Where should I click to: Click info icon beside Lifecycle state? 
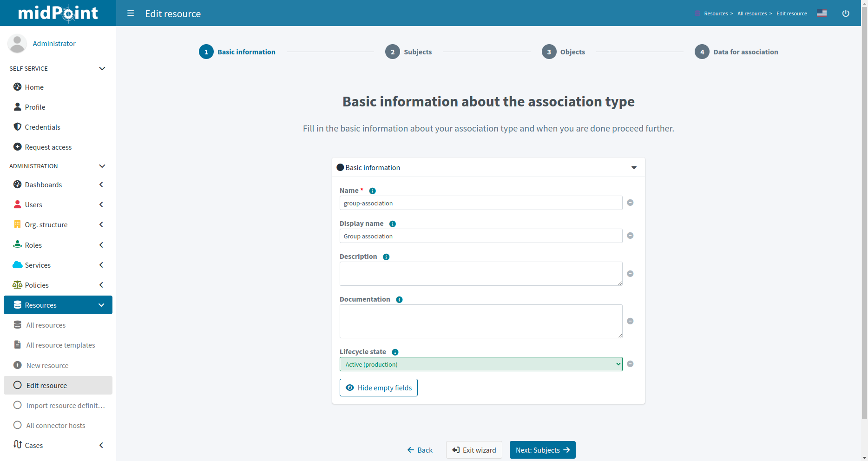[395, 352]
